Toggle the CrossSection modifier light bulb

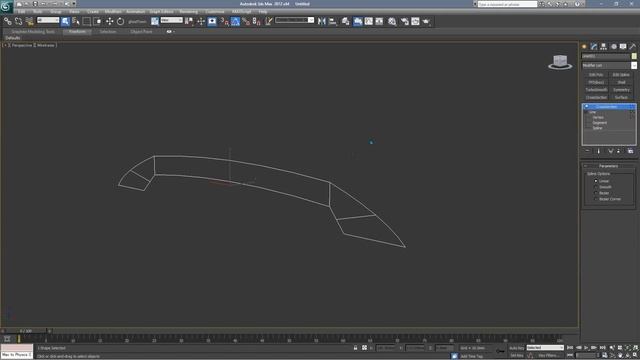pos(587,107)
